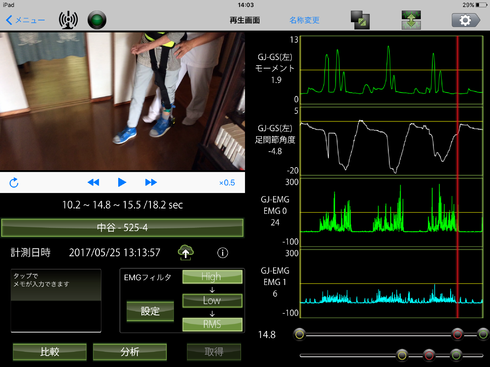Fast forward the video playback
Image resolution: width=490 pixels, height=367 pixels.
coord(151,182)
